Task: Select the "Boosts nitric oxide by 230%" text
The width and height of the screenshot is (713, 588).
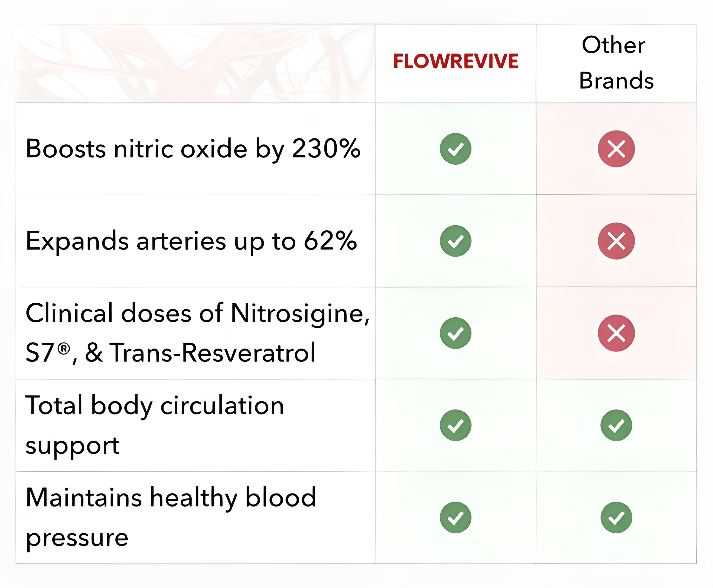Action: click(x=193, y=149)
